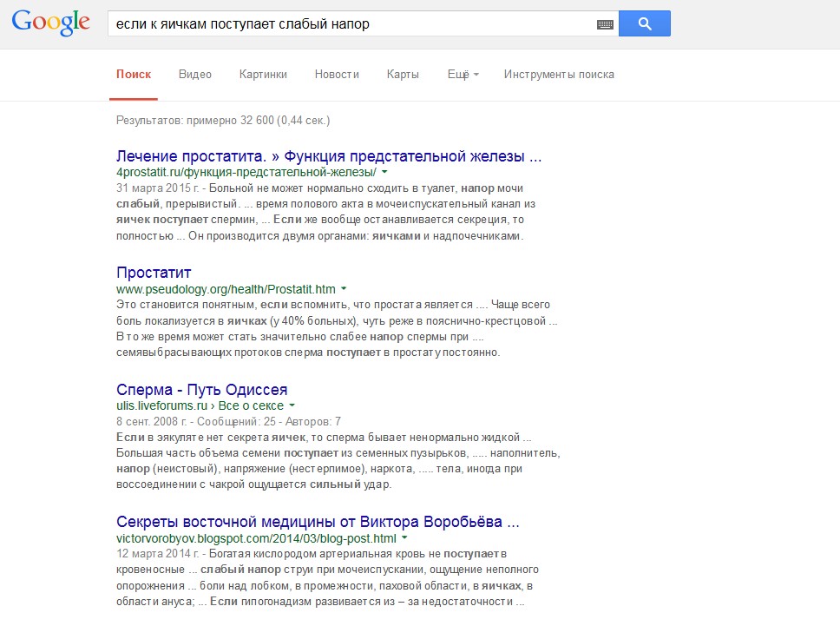Open the 'Сперма - Путь Одиссея' result

202,389
